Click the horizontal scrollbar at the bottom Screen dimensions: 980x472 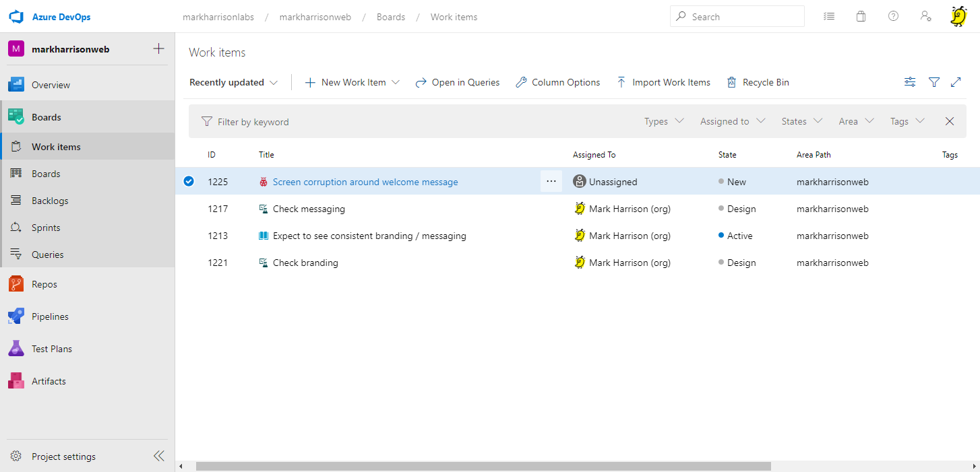click(x=483, y=466)
